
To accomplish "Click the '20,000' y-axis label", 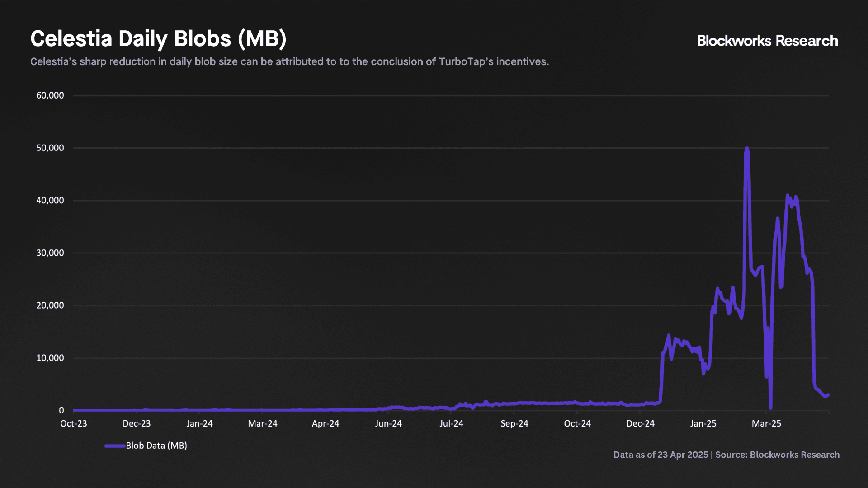I will click(x=50, y=305).
